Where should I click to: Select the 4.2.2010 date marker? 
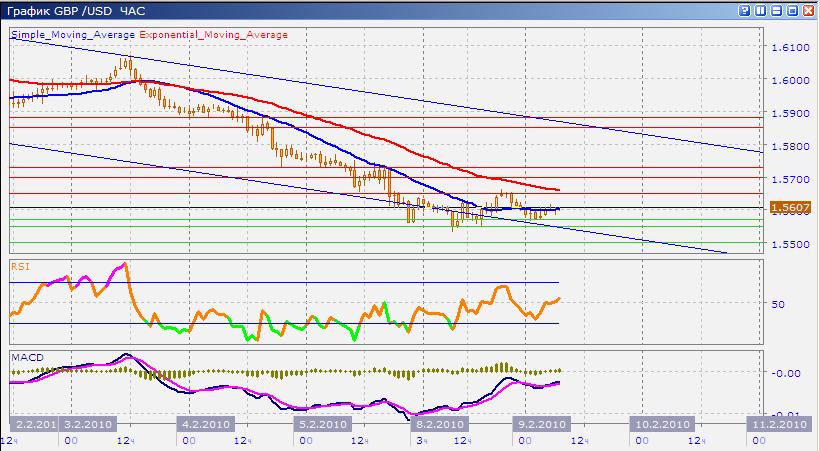tap(206, 424)
